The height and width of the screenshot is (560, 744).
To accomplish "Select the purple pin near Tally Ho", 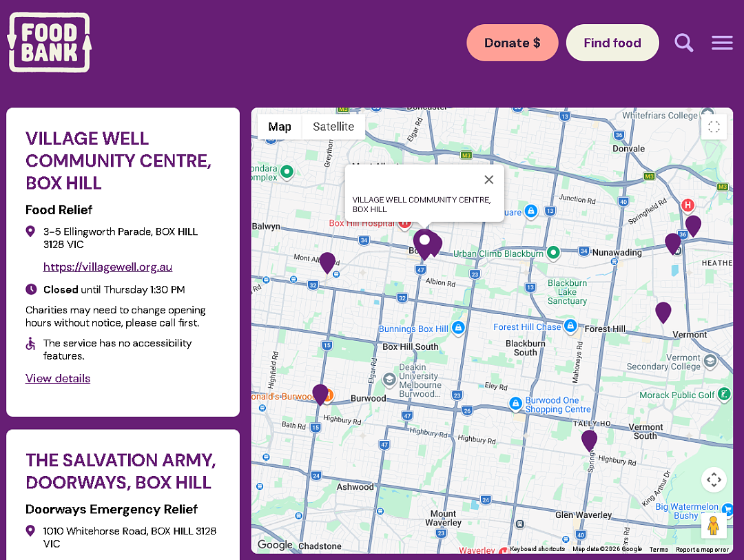I will (589, 440).
